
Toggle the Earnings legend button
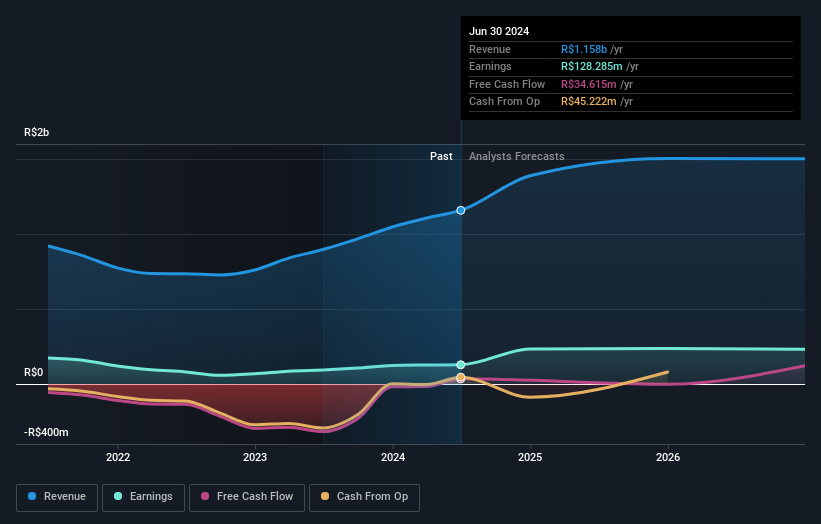[x=143, y=497]
